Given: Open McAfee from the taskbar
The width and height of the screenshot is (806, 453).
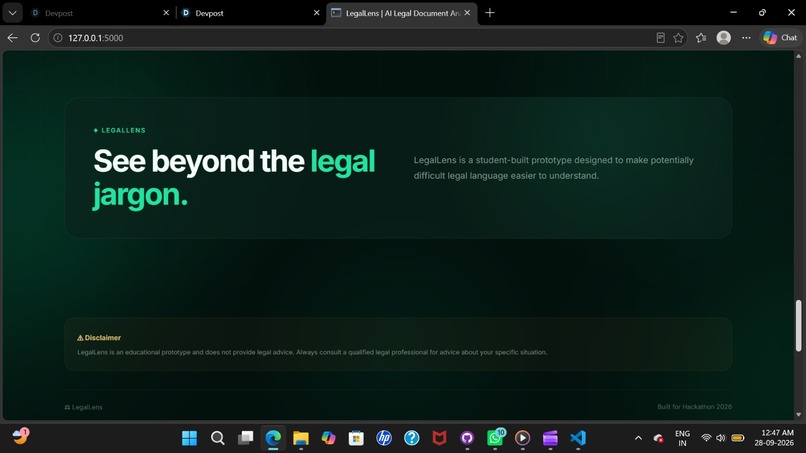Looking at the screenshot, I should [x=439, y=438].
